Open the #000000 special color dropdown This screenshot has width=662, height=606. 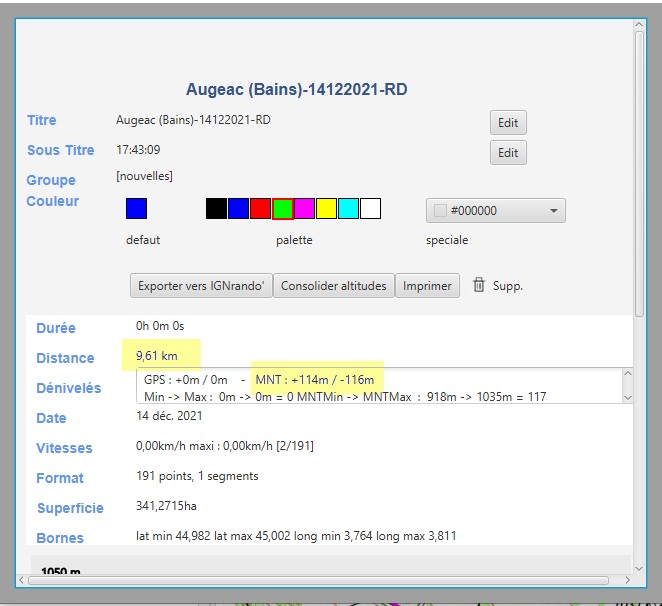pyautogui.click(x=496, y=211)
